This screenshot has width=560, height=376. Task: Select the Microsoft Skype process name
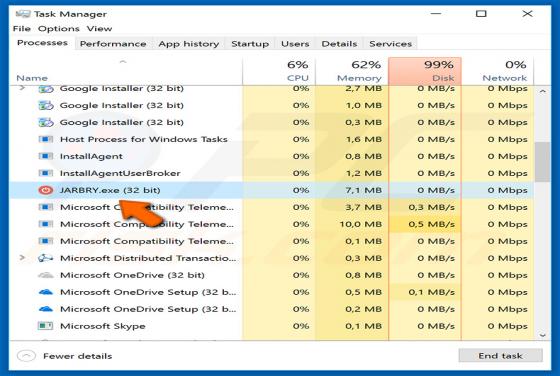click(103, 326)
